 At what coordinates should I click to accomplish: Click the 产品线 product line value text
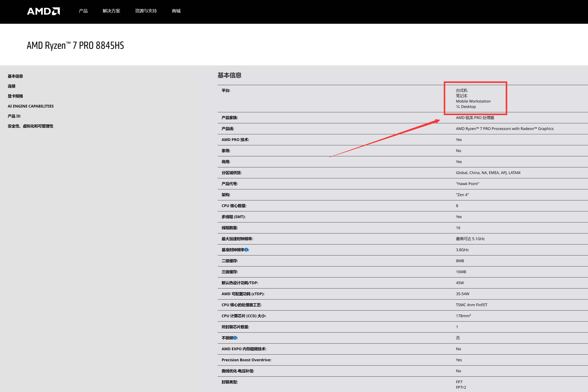click(x=504, y=128)
